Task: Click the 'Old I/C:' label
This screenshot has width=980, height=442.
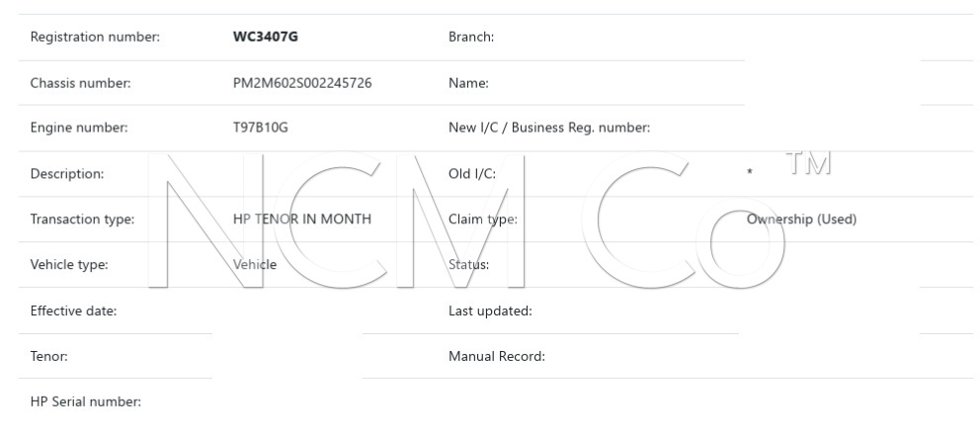Action: point(472,174)
